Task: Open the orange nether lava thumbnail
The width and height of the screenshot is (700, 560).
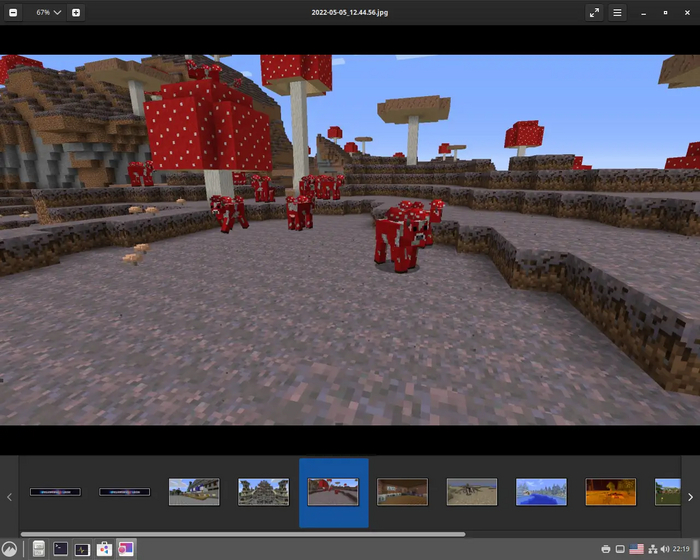Action: (x=611, y=492)
